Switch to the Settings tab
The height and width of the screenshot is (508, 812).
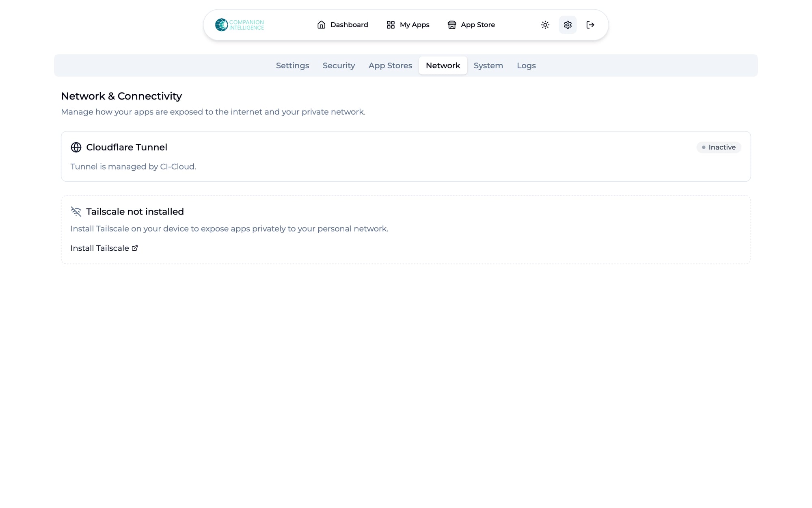[292, 65]
